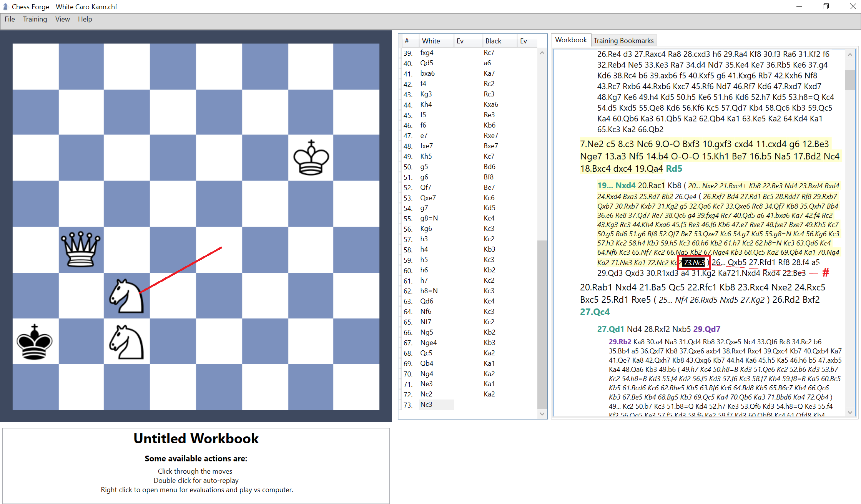Image resolution: width=861 pixels, height=504 pixels.
Task: Select the black king on a2
Action: click(x=35, y=342)
